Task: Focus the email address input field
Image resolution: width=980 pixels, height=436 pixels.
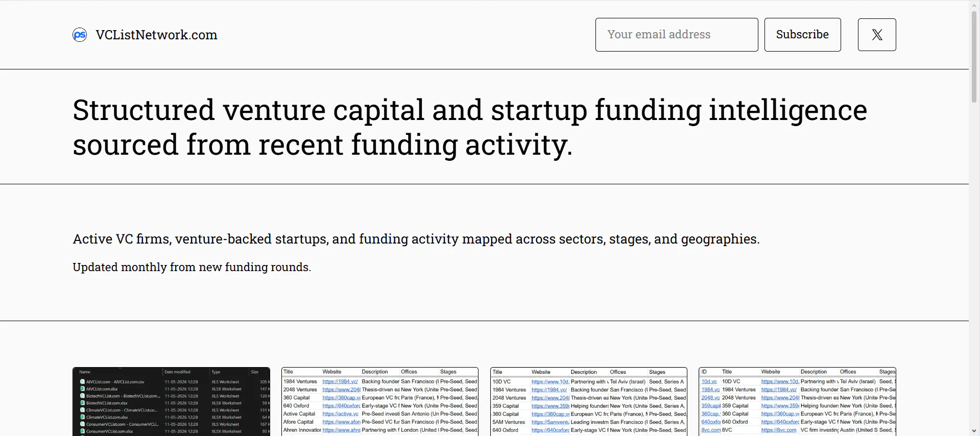Action: pyautogui.click(x=677, y=35)
